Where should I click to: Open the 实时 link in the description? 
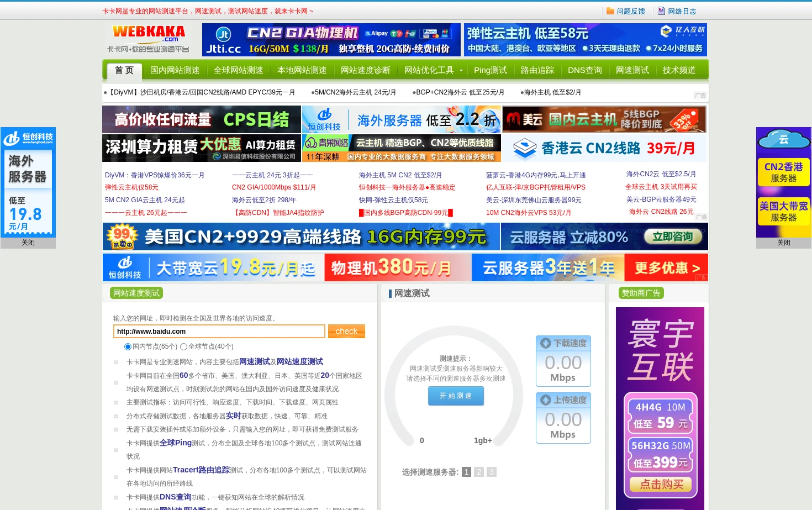click(x=233, y=416)
